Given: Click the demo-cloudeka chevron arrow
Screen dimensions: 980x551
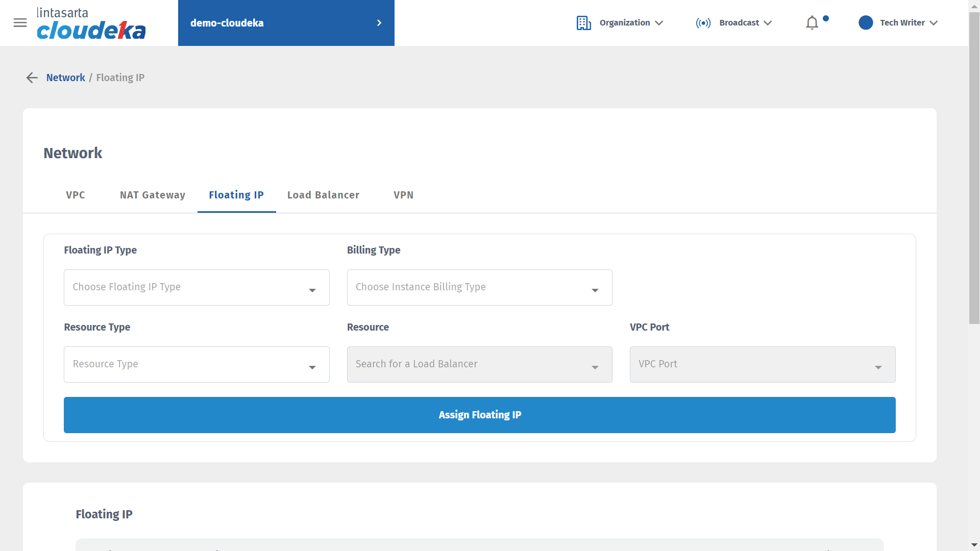Looking at the screenshot, I should 379,23.
